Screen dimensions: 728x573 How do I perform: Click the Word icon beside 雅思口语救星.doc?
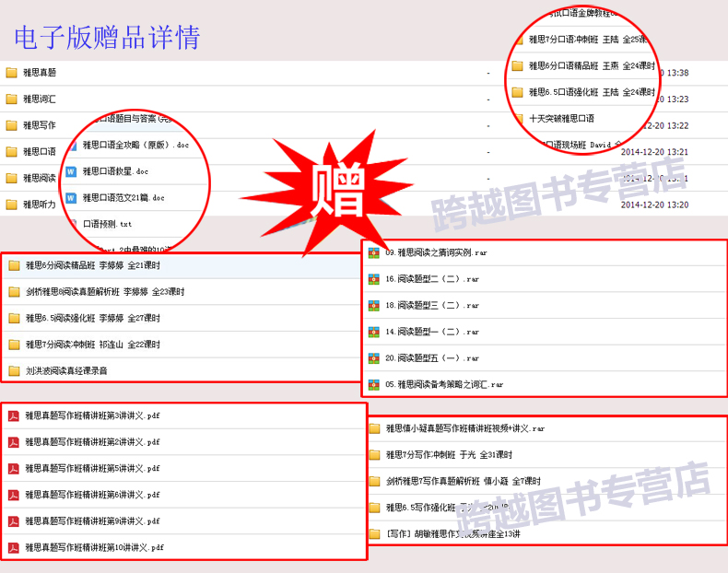coord(71,171)
